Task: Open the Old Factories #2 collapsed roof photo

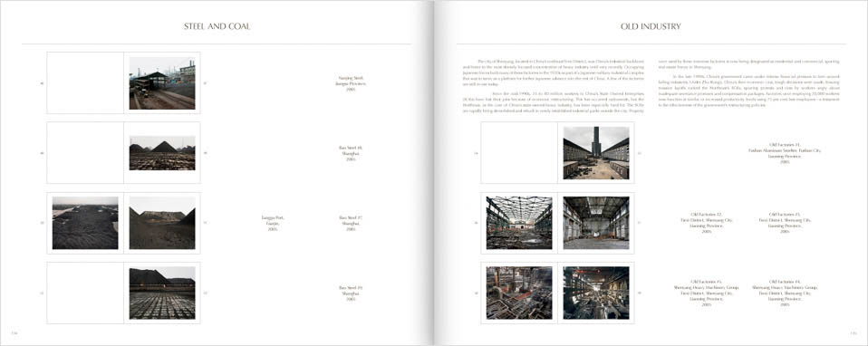Action: tap(519, 223)
